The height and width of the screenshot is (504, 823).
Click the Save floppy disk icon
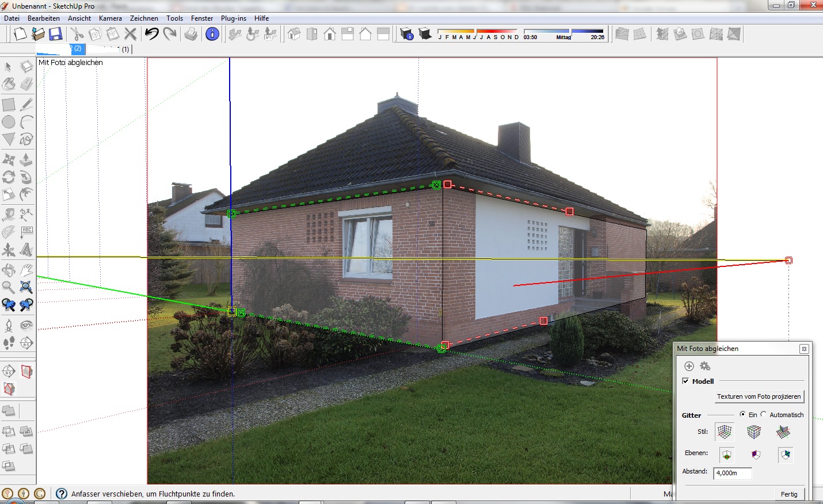[55, 34]
